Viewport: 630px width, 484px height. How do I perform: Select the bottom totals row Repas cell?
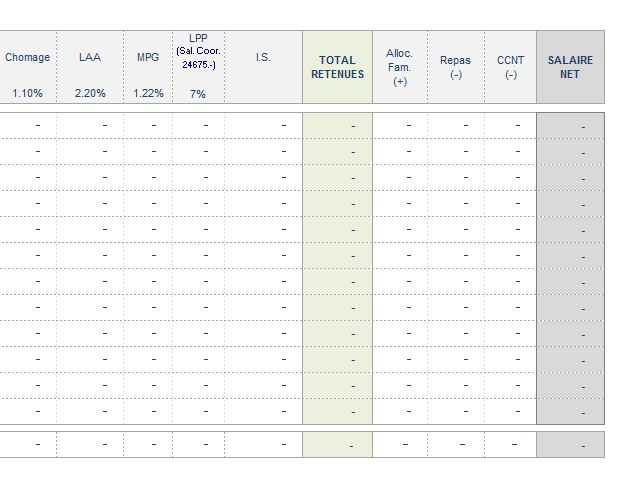coord(455,445)
